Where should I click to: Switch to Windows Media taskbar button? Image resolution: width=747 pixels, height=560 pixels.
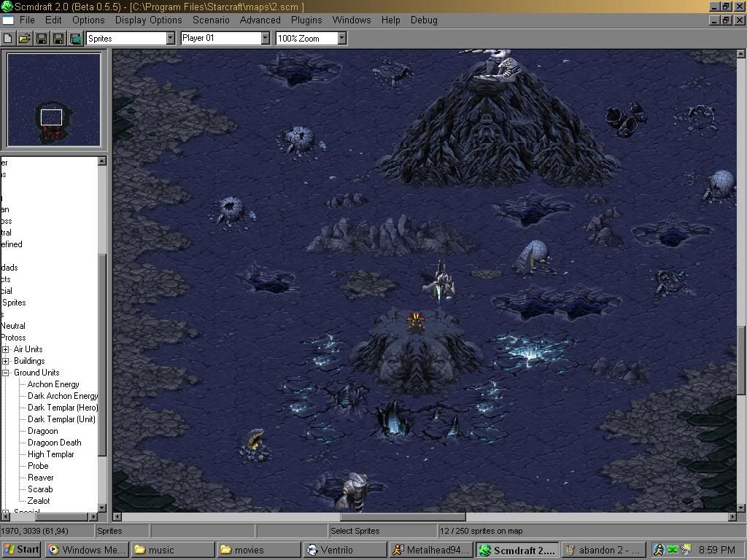pyautogui.click(x=88, y=550)
